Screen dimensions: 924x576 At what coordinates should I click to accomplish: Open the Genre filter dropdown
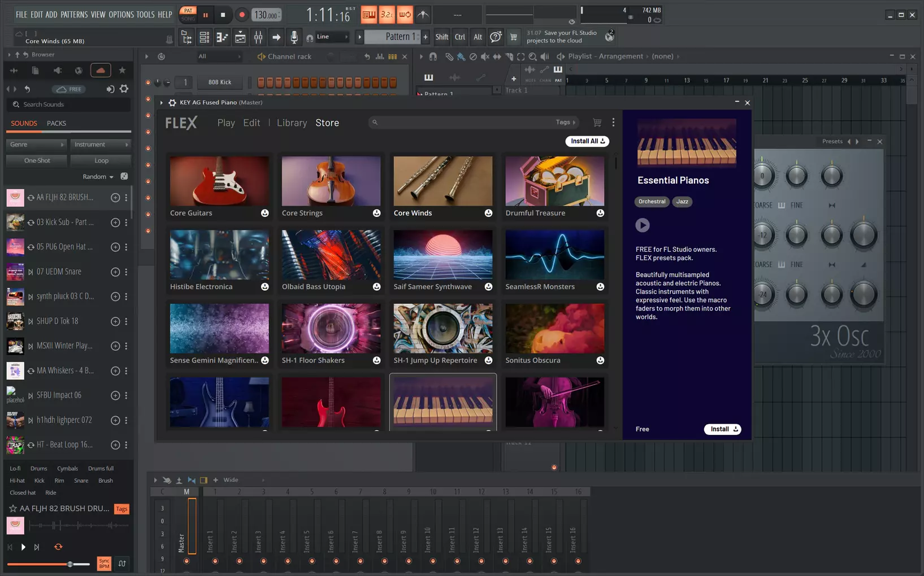(x=36, y=145)
